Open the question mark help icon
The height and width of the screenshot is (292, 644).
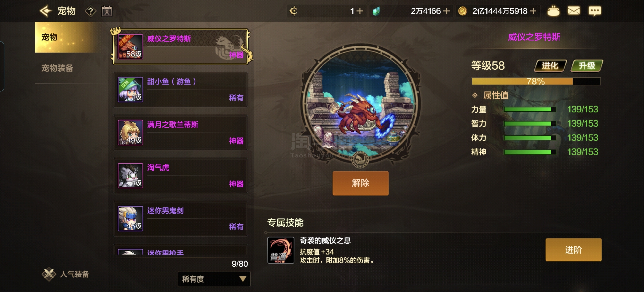click(91, 11)
